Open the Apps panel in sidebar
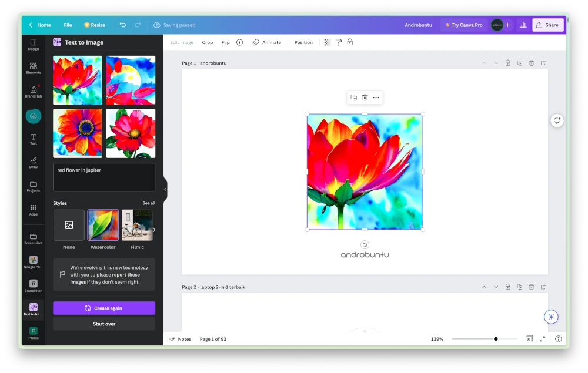Viewport: 588px width, 373px height. point(33,209)
